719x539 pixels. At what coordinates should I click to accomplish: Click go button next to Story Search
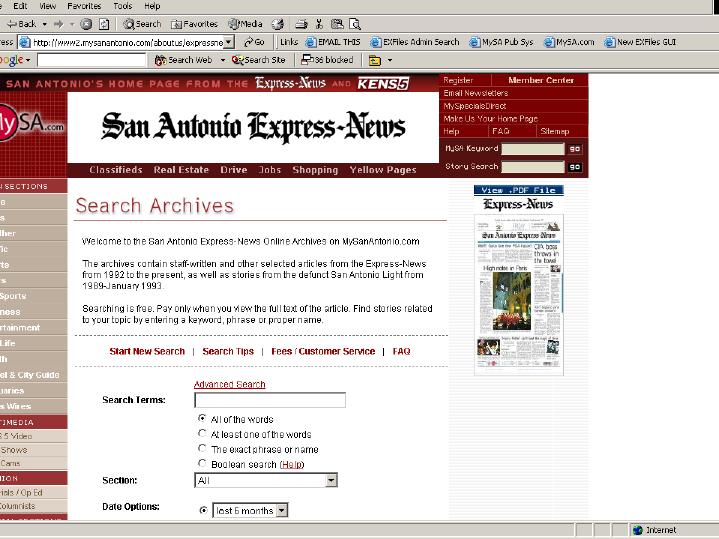point(575,167)
